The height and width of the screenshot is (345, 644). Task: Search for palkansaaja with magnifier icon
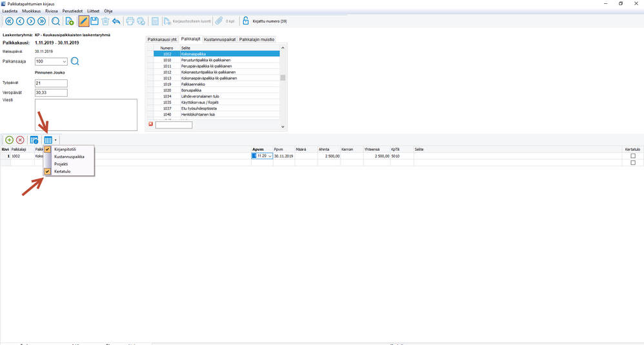tap(75, 61)
